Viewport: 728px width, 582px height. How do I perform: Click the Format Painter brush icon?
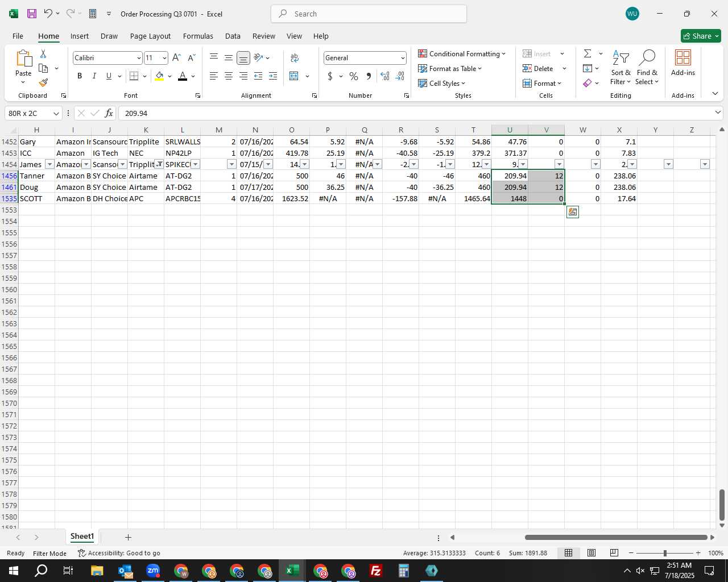click(x=43, y=83)
